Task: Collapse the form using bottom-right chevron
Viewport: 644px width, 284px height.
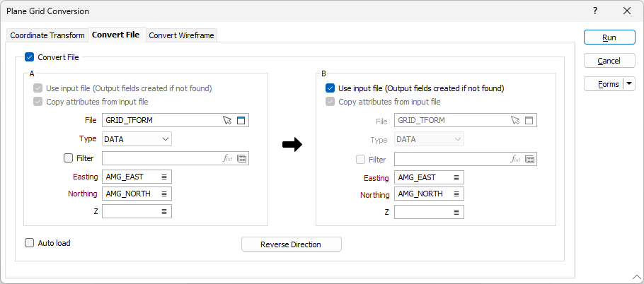Action: coord(636,277)
